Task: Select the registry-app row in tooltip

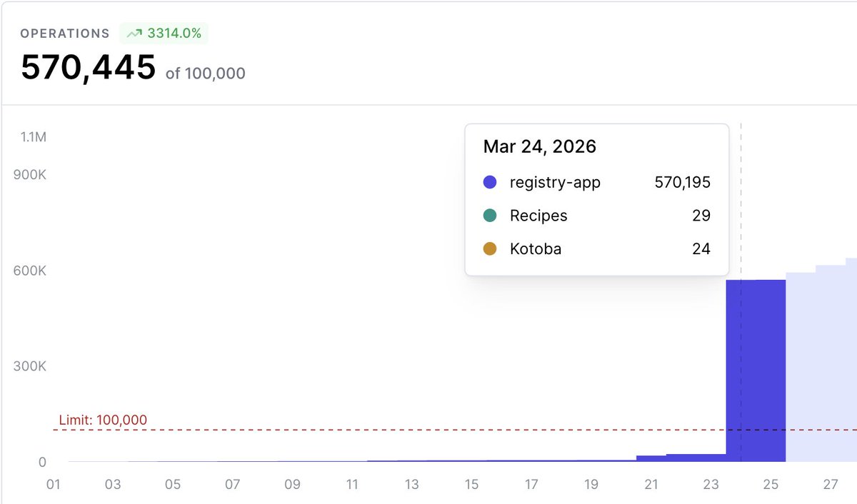Action: tap(597, 182)
